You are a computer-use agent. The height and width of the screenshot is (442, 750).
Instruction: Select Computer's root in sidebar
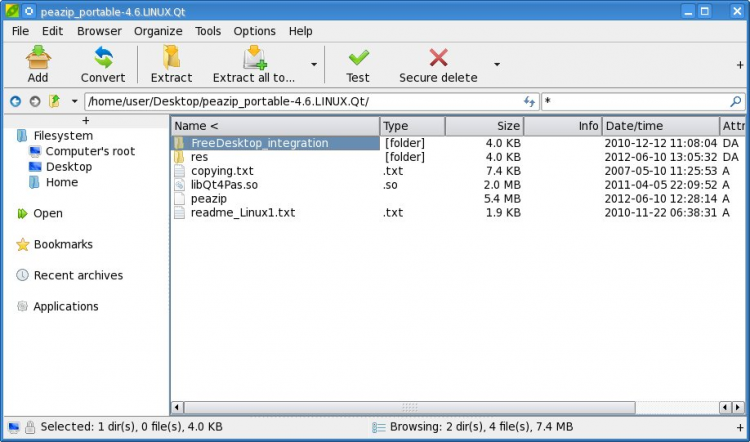[x=90, y=151]
